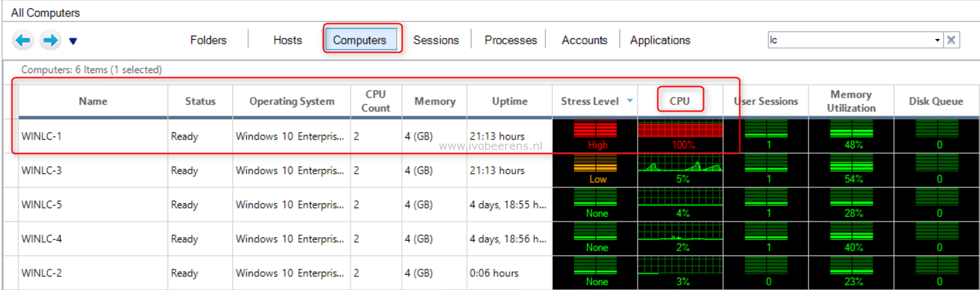Click WINLC-5 None stress level gauge

595,204
